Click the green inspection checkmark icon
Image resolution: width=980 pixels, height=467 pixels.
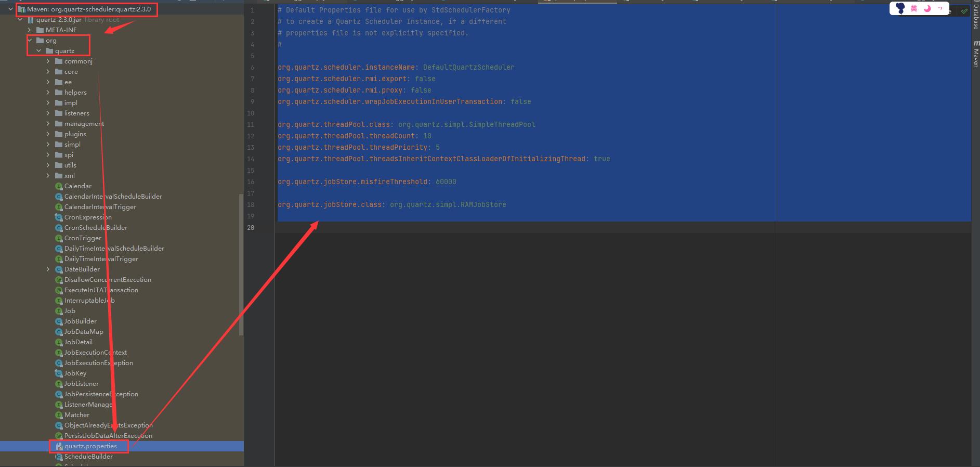964,11
